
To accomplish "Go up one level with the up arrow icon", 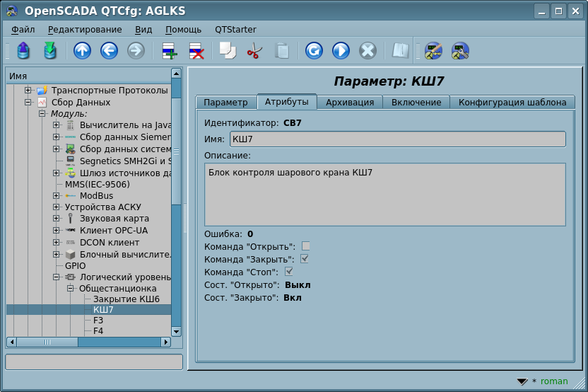I will pyautogui.click(x=83, y=51).
